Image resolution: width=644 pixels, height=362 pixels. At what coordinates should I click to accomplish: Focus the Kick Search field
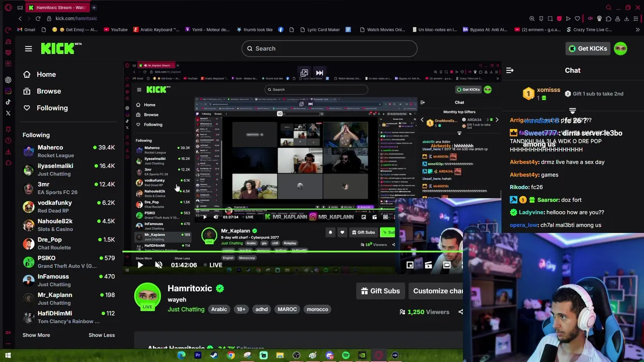point(329,48)
